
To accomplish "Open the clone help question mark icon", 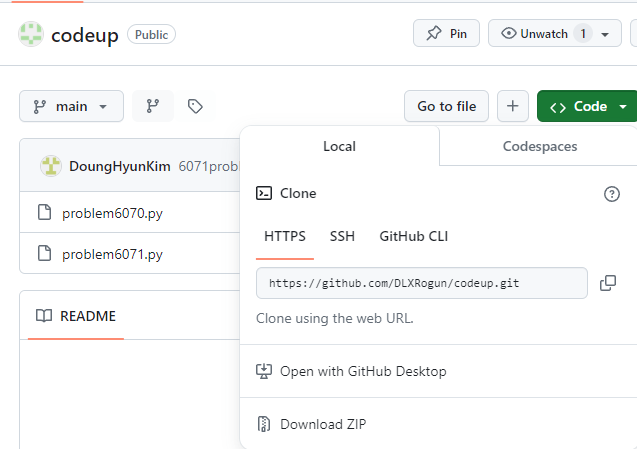I will 611,194.
